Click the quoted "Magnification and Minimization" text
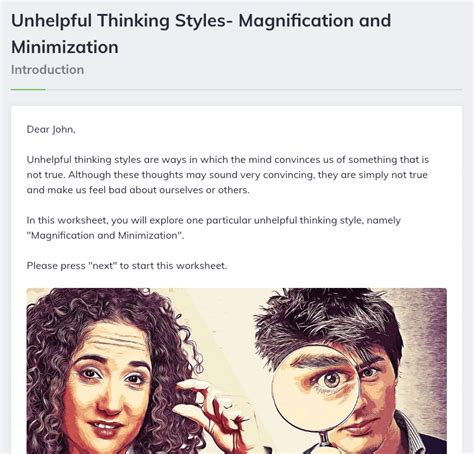Screen dimensions: 474x454 pos(105,235)
